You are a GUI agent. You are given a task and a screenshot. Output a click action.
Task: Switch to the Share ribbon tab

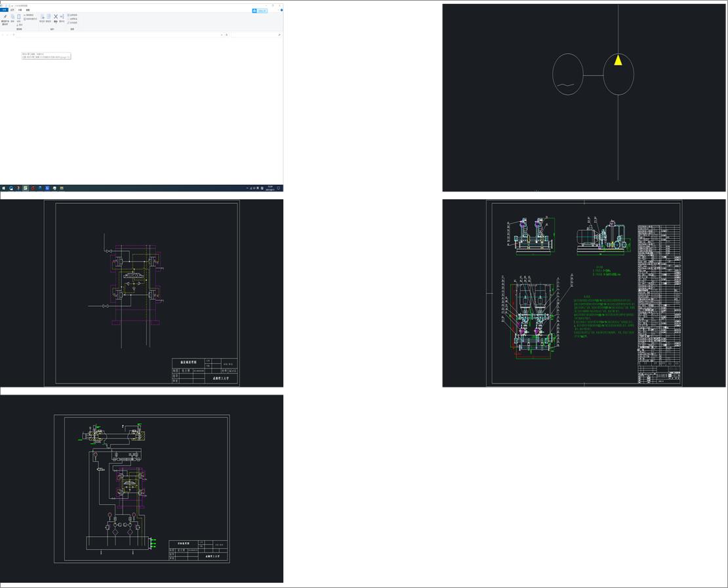pyautogui.click(x=20, y=10)
